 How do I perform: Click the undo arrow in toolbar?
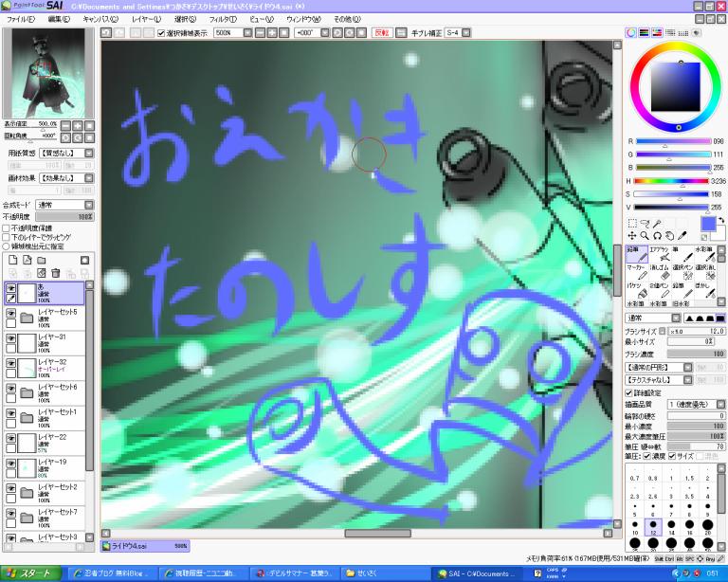click(x=106, y=32)
